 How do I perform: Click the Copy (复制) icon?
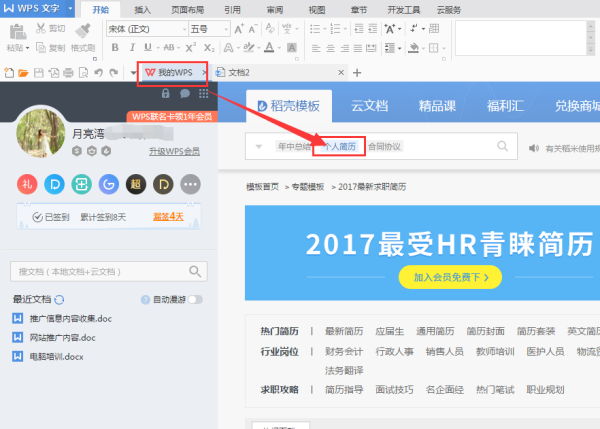point(41,47)
